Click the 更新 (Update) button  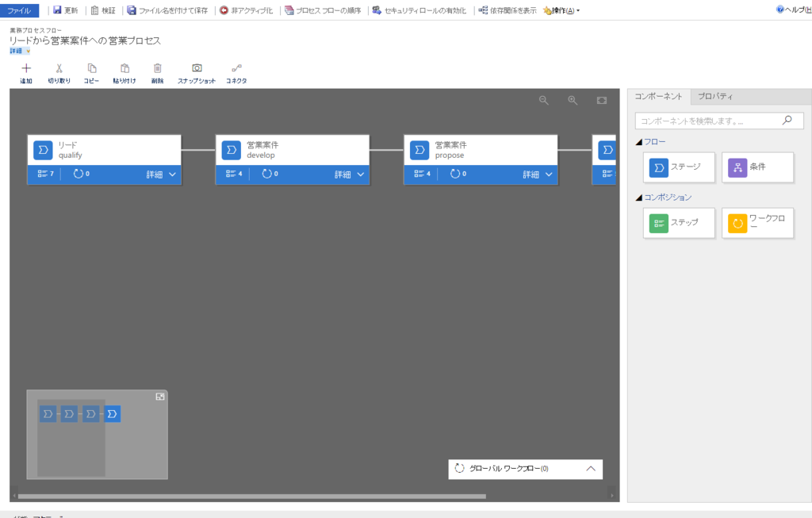65,10
